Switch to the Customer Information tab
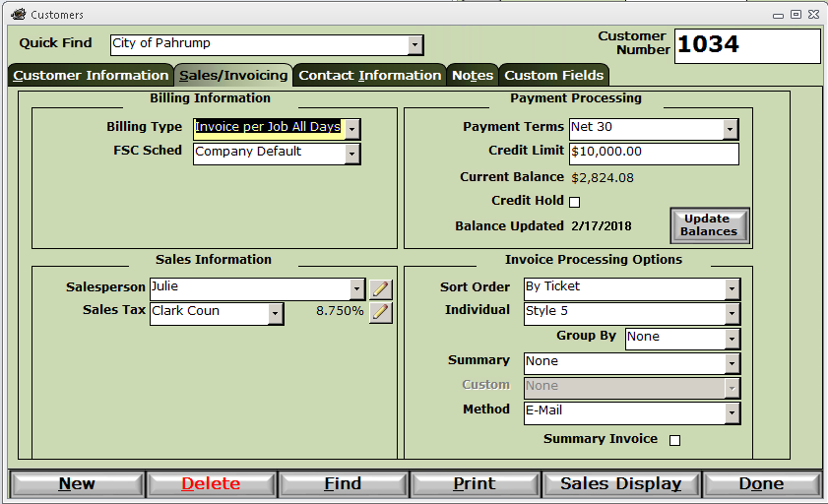This screenshot has height=504, width=828. tap(91, 76)
